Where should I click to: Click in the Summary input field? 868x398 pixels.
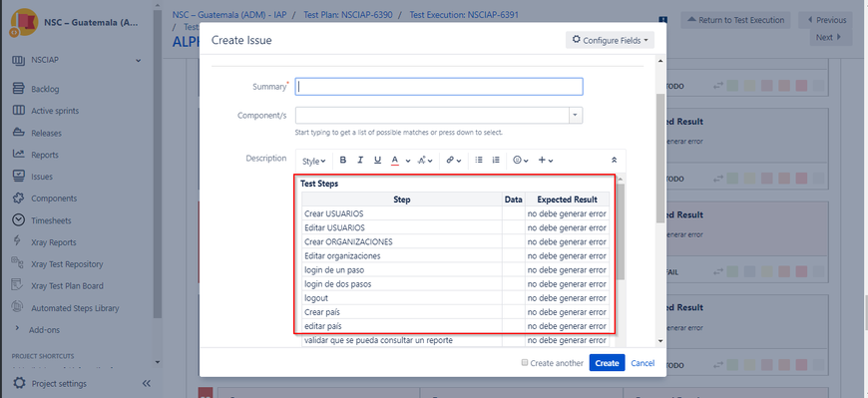click(438, 87)
